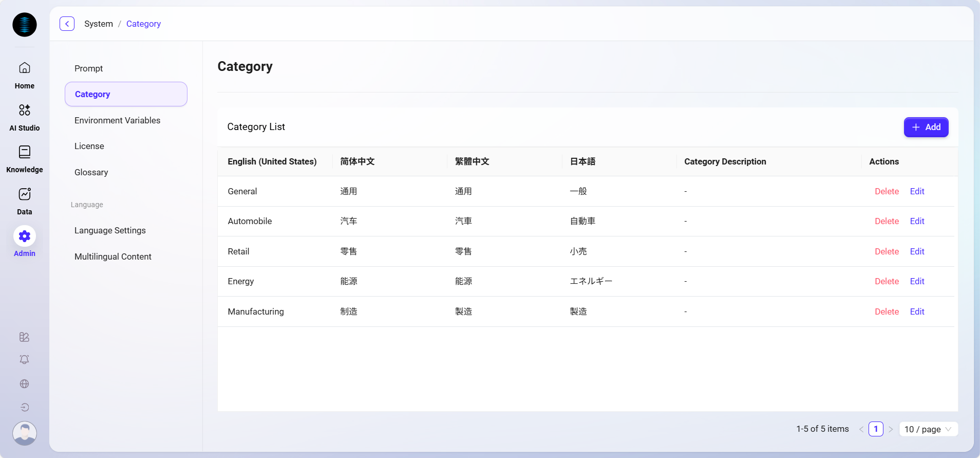Select page 1 in pagination
The width and height of the screenshot is (980, 458).
(876, 429)
